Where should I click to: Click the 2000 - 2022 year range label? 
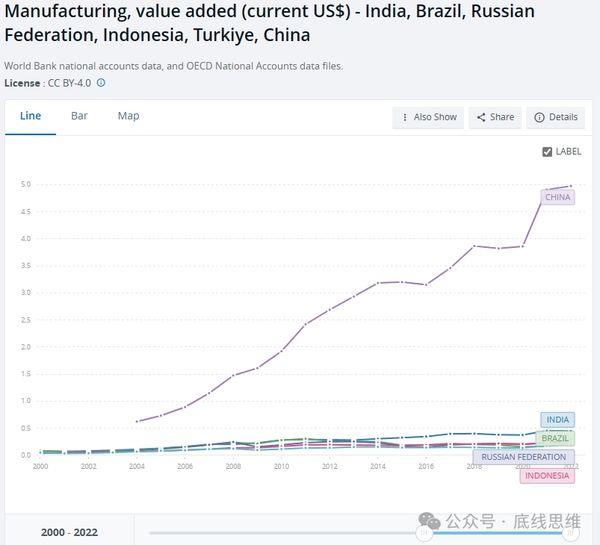pos(69,533)
